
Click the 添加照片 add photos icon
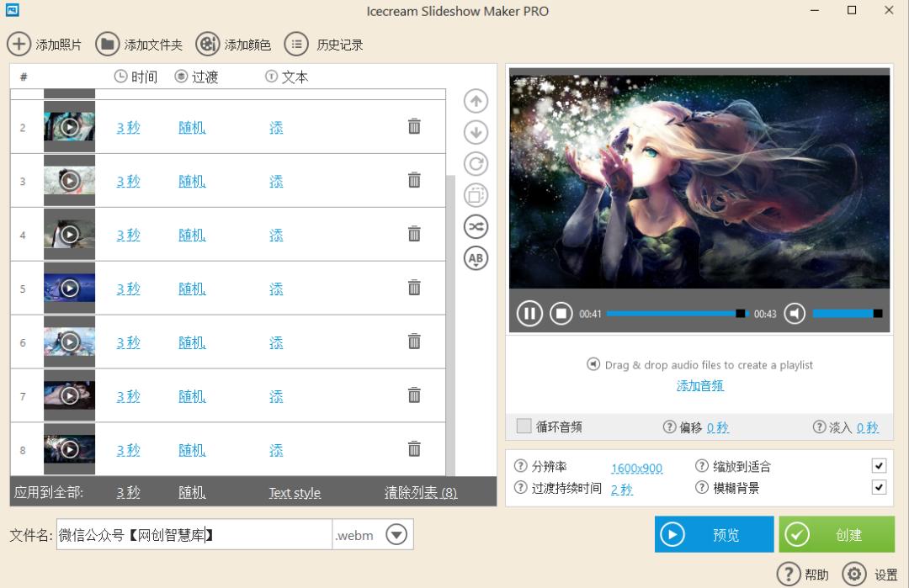pyautogui.click(x=19, y=45)
